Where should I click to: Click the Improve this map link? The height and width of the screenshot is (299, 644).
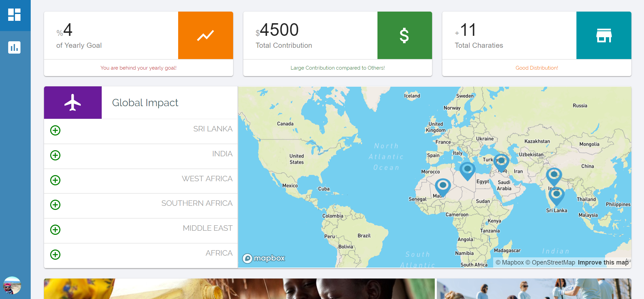[x=603, y=262]
